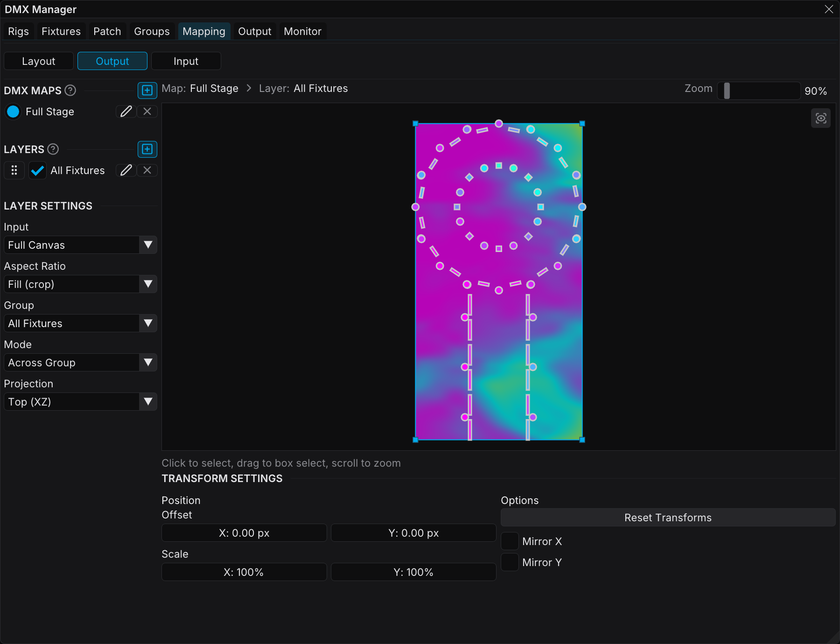Image resolution: width=840 pixels, height=644 pixels.
Task: Select the Layout sub-tab button
Action: 39,61
